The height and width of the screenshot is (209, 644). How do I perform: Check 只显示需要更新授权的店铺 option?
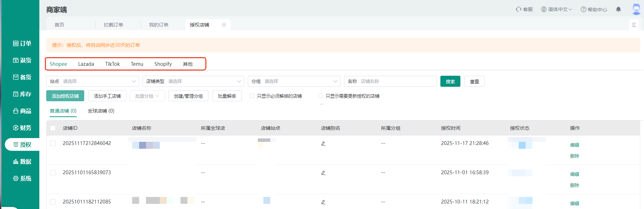[x=321, y=96]
